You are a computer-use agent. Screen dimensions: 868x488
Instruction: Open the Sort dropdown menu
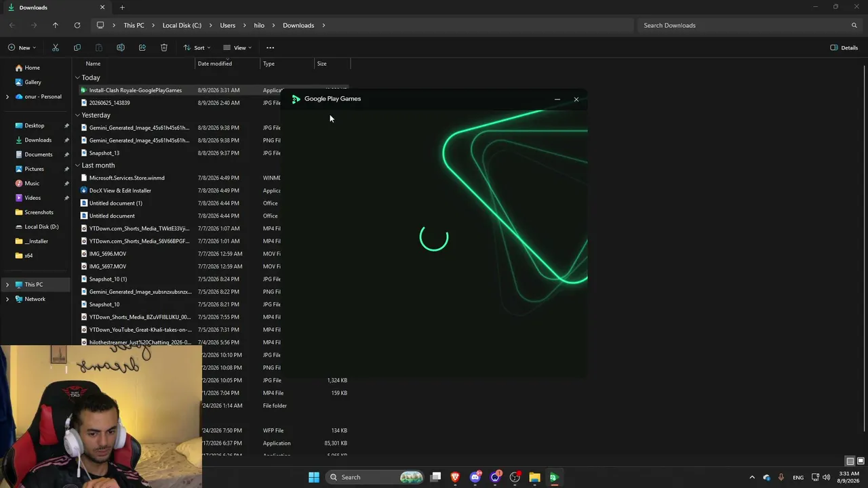pos(197,47)
